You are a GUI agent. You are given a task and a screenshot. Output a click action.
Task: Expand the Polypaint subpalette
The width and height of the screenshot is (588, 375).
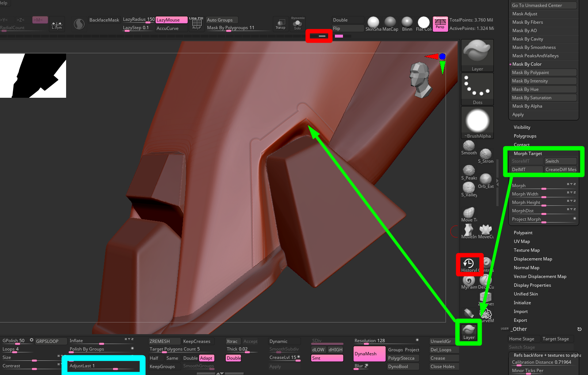click(x=523, y=233)
